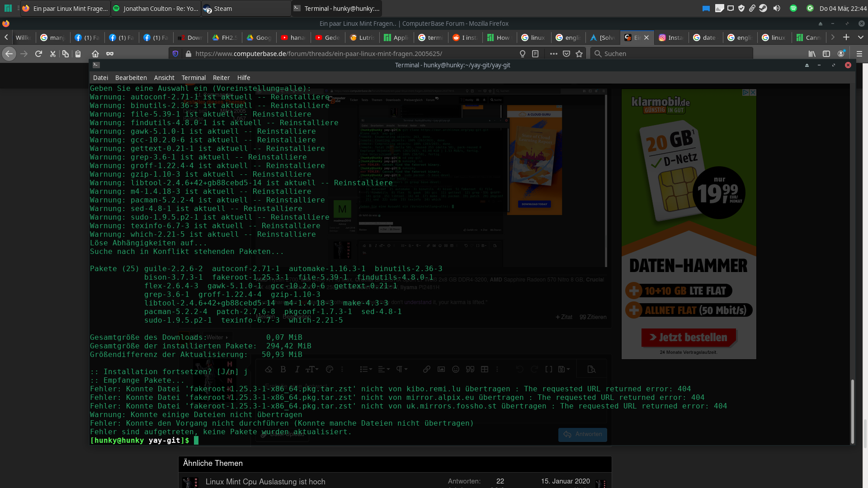Bookmark this page with the star icon
Viewport: 868px width, 488px height.
579,54
